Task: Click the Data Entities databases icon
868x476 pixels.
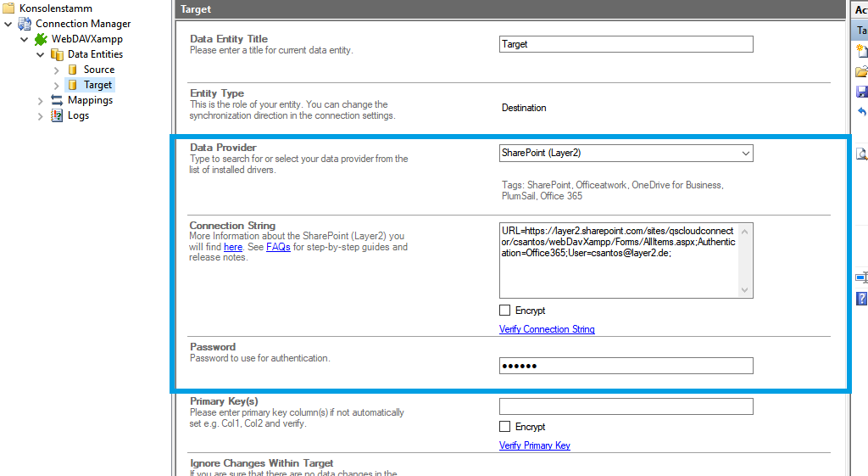Action: 57,54
